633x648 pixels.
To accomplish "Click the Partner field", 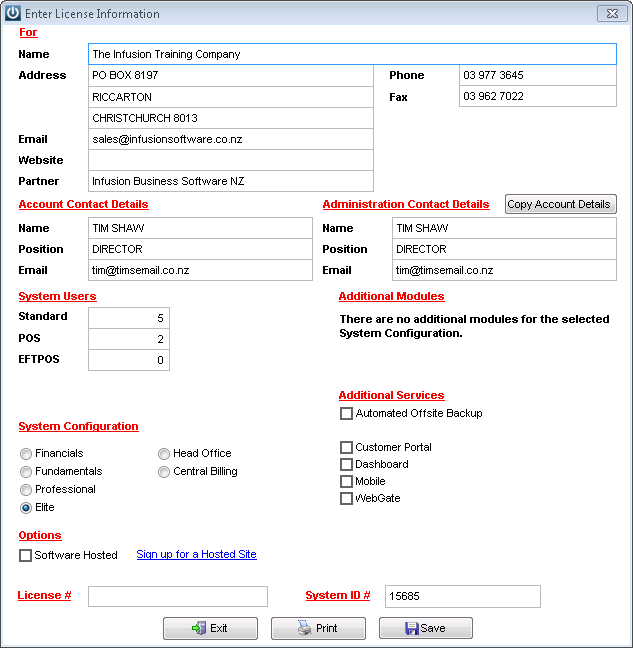I will click(x=231, y=181).
